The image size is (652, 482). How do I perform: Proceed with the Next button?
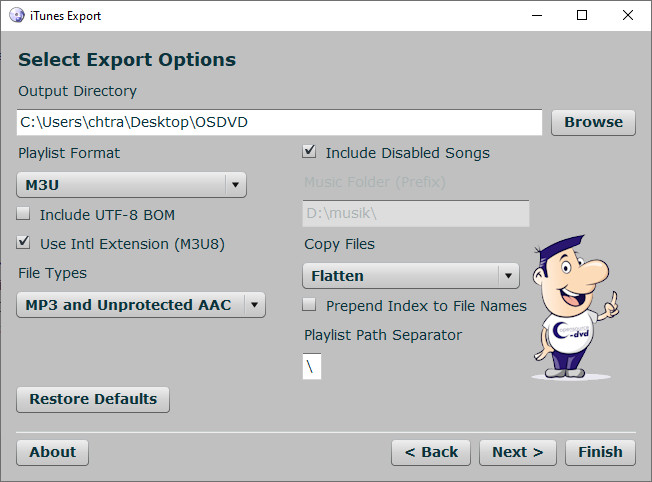pos(517,452)
